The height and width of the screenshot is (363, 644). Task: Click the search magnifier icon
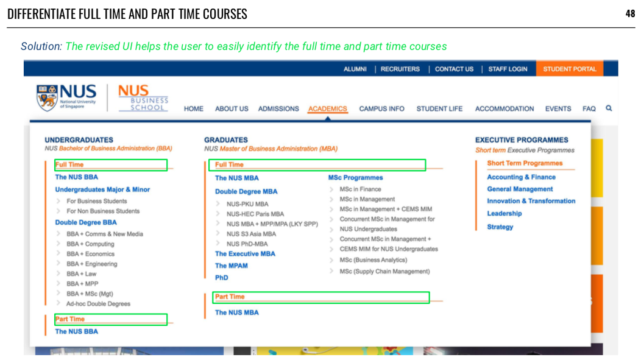pos(609,108)
